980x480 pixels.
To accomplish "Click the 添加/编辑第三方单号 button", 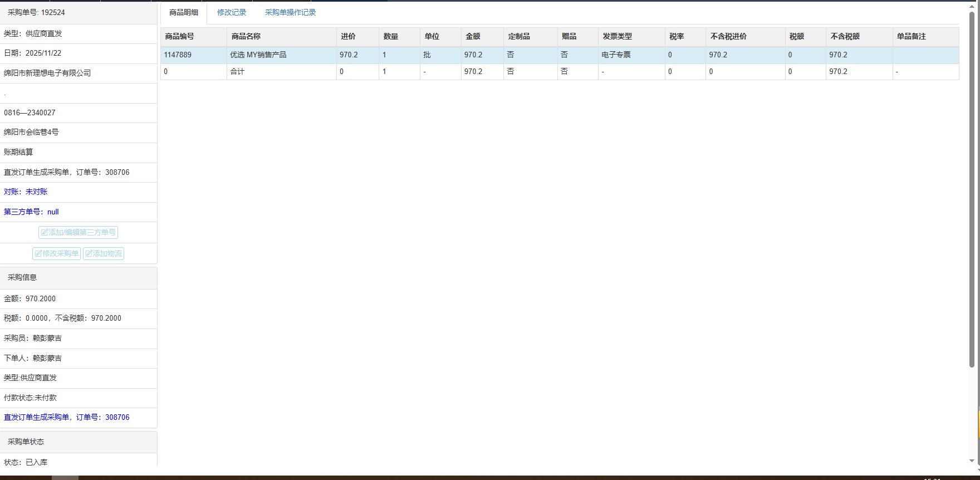I will tap(78, 232).
